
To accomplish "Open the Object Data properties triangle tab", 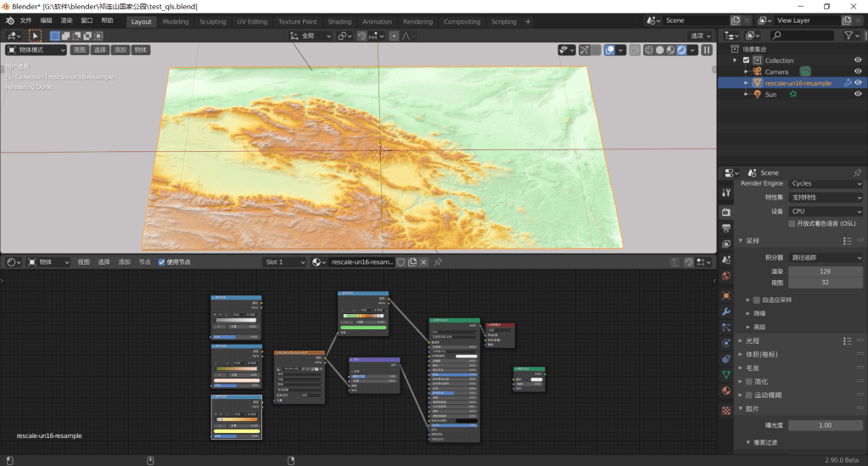I will [x=726, y=374].
